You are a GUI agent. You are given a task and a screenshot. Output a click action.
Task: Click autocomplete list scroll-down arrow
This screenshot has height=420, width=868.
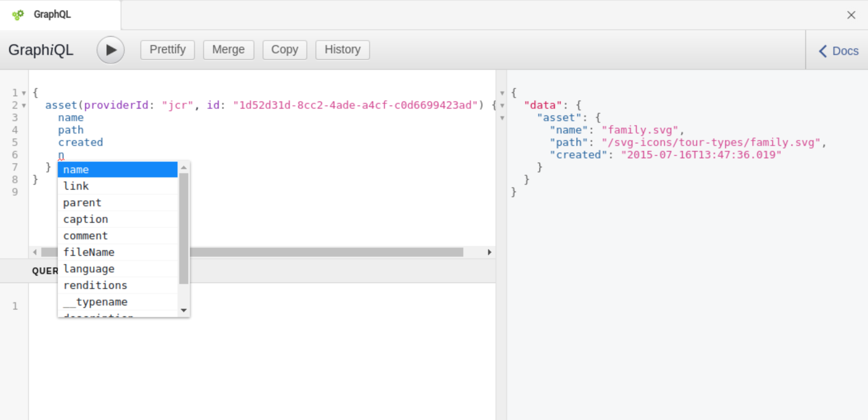(x=184, y=310)
